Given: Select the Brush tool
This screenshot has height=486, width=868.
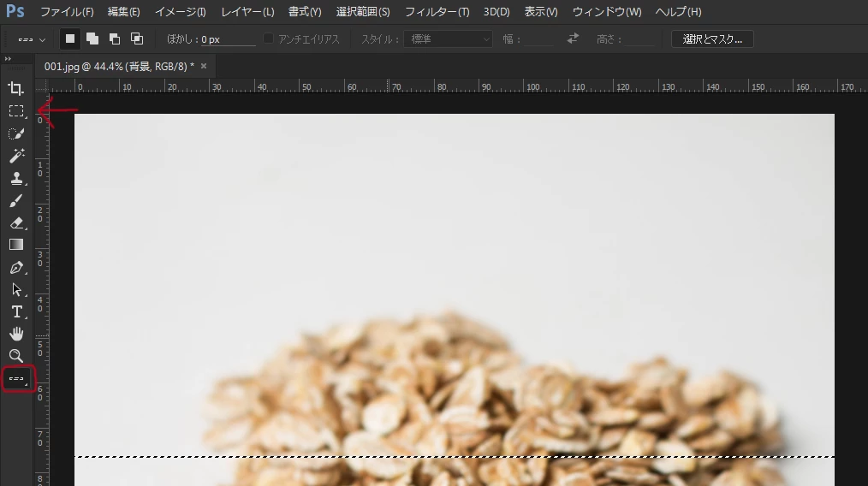Looking at the screenshot, I should click(x=16, y=200).
